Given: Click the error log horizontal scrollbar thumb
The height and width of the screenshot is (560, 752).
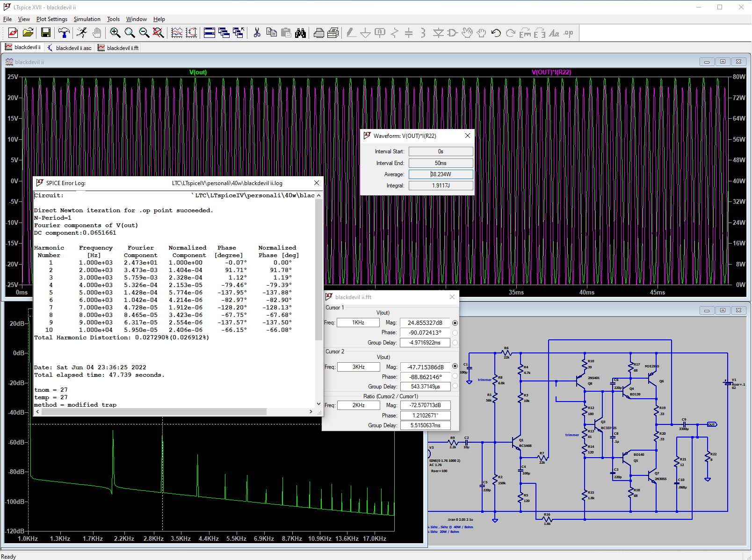Looking at the screenshot, I should point(153,411).
